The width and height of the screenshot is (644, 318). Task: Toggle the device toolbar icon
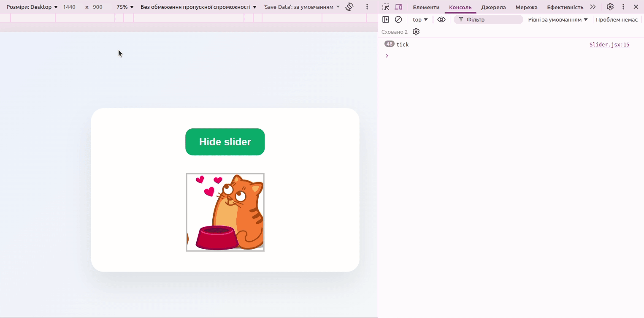[398, 7]
